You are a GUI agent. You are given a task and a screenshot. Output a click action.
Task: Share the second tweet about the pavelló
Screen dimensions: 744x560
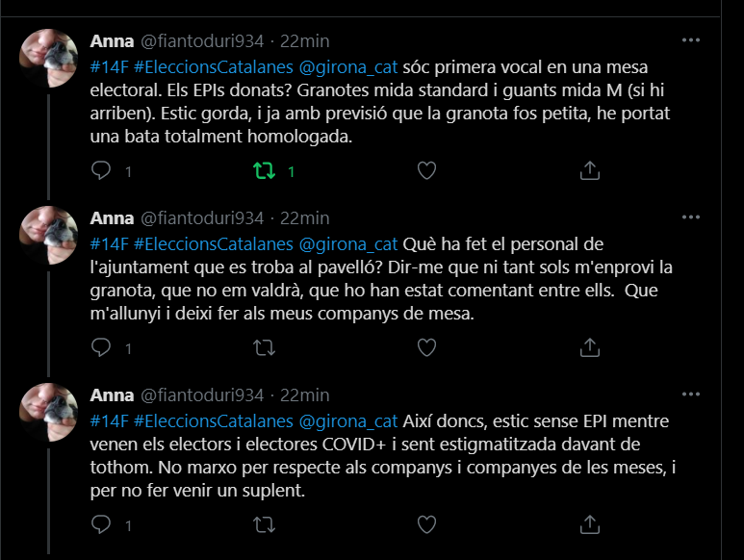point(589,348)
